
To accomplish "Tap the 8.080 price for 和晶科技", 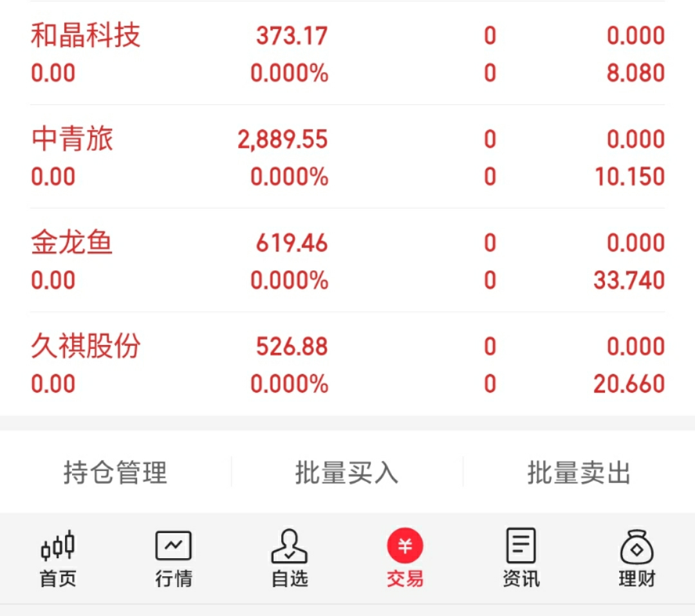I will pyautogui.click(x=636, y=73).
